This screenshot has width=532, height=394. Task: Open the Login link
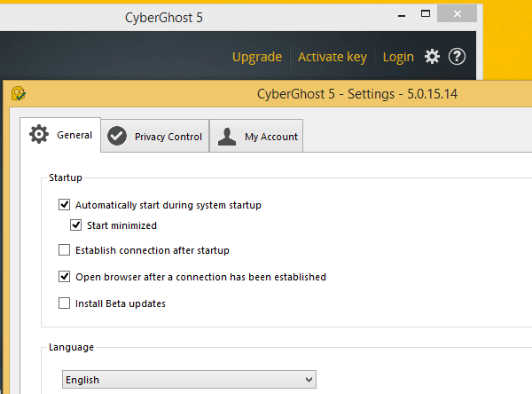pos(398,57)
